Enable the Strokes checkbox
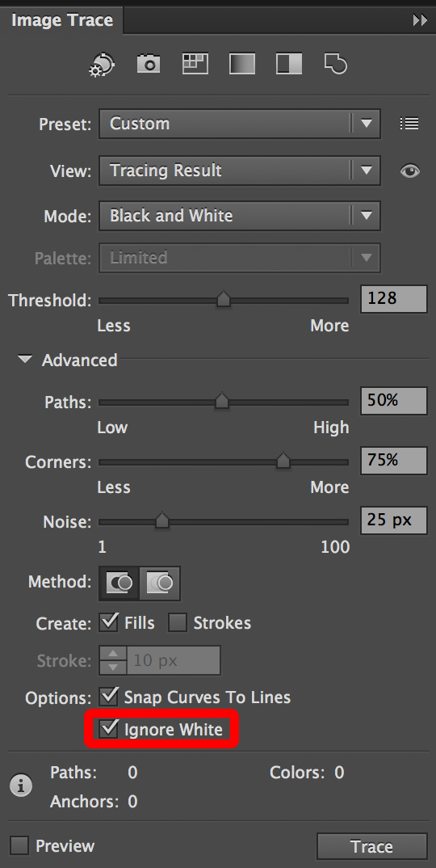The width and height of the screenshot is (436, 868). [x=178, y=623]
